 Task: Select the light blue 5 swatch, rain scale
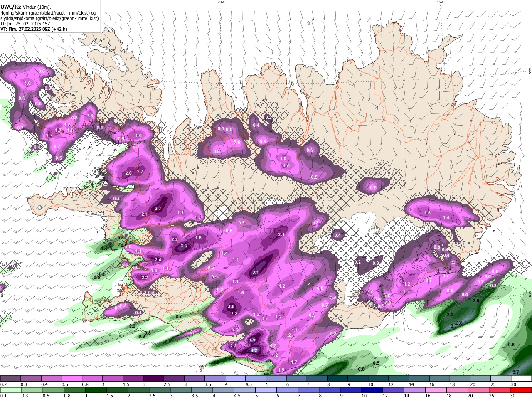[x=266, y=390]
